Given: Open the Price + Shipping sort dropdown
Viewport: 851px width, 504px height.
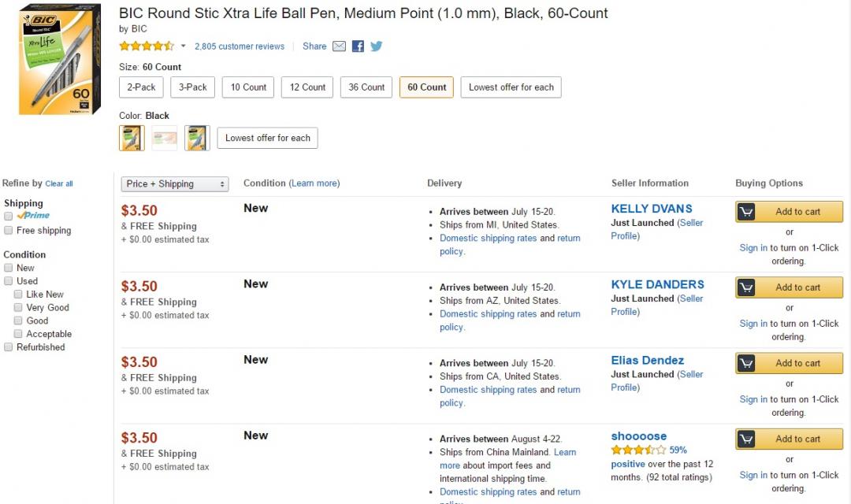Looking at the screenshot, I should click(175, 184).
